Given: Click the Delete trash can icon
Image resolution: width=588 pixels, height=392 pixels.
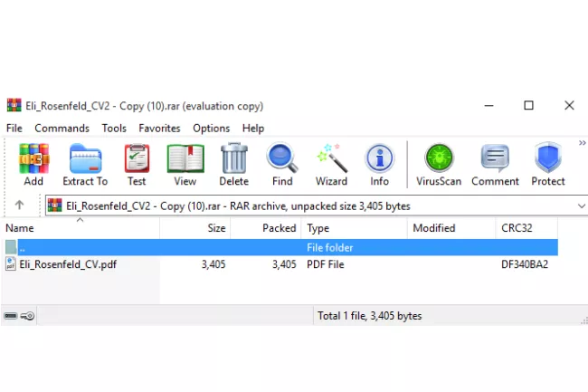Looking at the screenshot, I should 234,158.
